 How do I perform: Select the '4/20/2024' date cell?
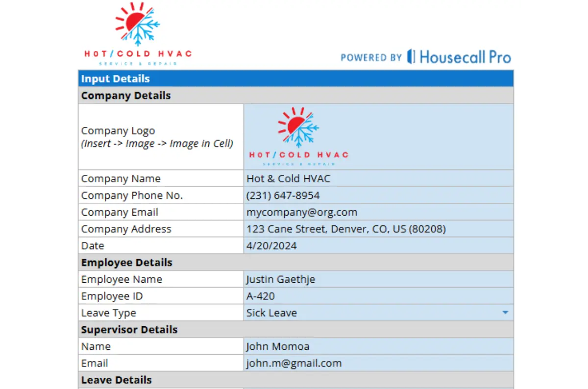pos(378,245)
